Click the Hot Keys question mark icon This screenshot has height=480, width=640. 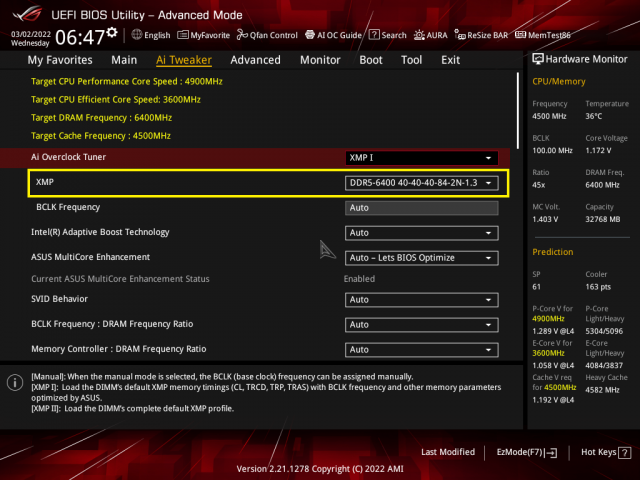pos(624,452)
